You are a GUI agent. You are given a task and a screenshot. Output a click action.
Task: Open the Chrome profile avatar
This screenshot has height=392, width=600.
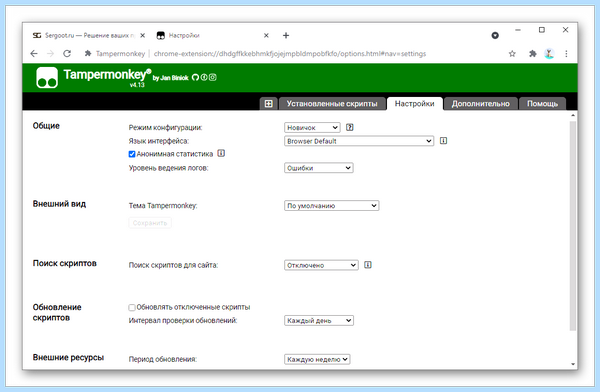[549, 54]
